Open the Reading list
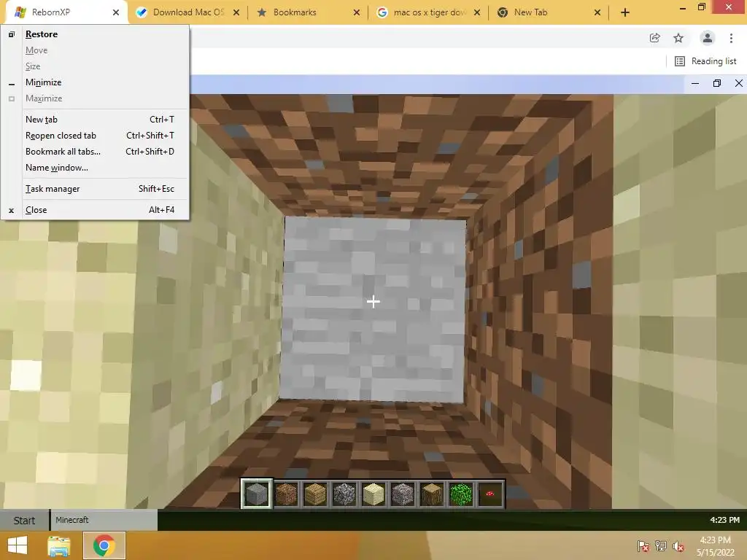 click(x=705, y=61)
